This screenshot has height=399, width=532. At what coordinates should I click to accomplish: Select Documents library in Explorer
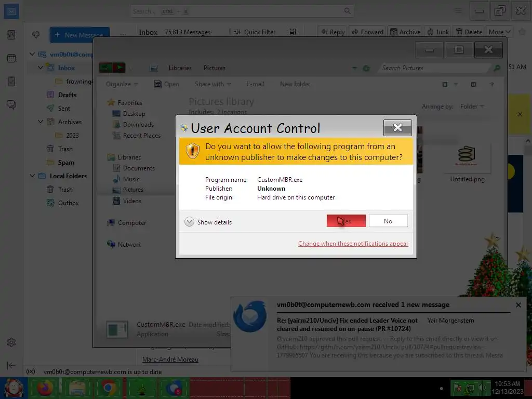click(138, 168)
